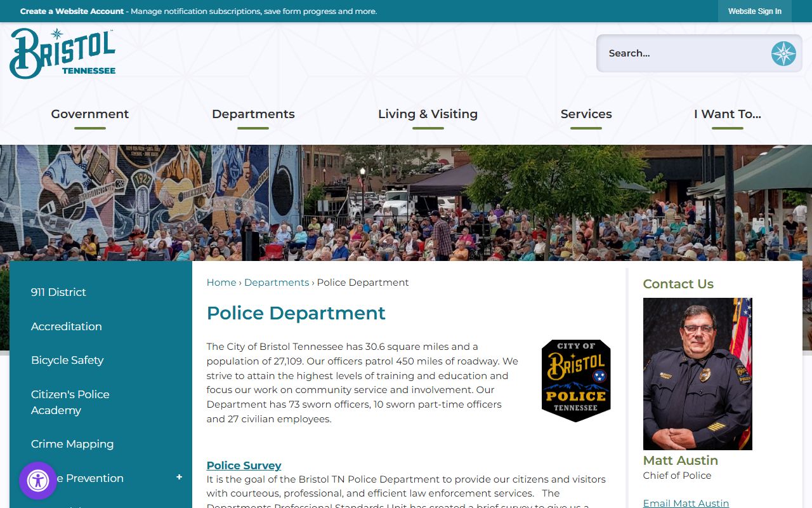The height and width of the screenshot is (508, 812).
Task: Expand the Crime Prevention submenu plus
Action: 179,477
